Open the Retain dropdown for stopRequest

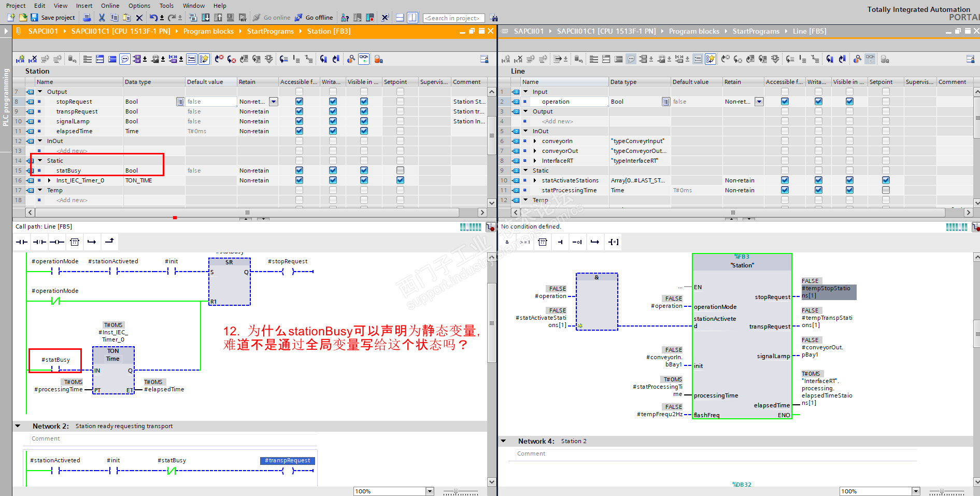(x=274, y=102)
